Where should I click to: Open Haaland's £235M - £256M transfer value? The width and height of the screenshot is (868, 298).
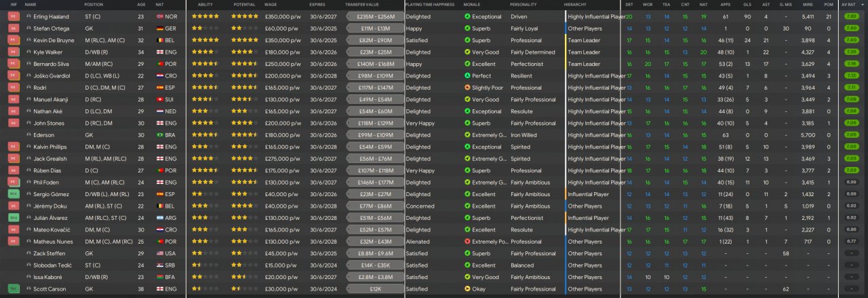tap(374, 16)
